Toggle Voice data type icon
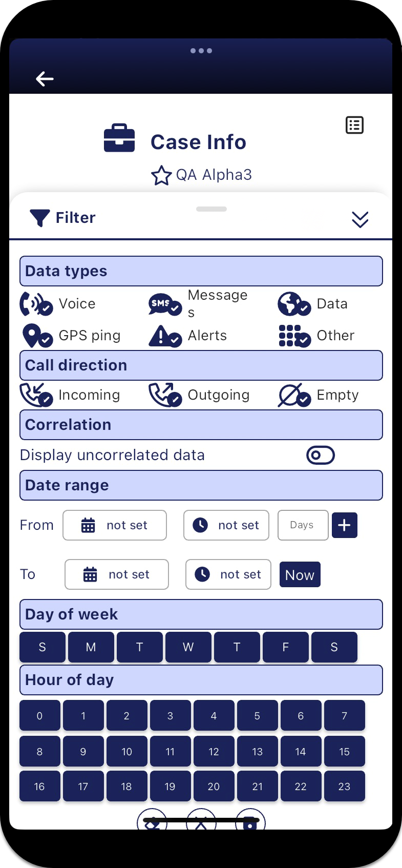Screen dimensions: 402x868 pyautogui.click(x=36, y=304)
